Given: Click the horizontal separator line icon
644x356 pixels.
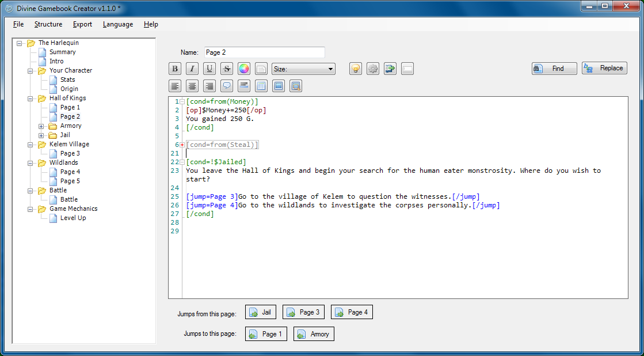Looking at the screenshot, I should (x=244, y=86).
